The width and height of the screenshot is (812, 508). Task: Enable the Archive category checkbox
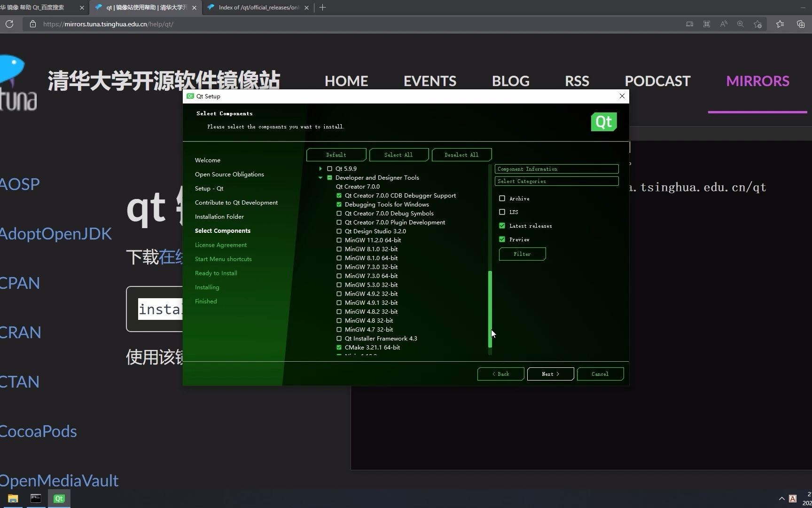click(x=502, y=198)
